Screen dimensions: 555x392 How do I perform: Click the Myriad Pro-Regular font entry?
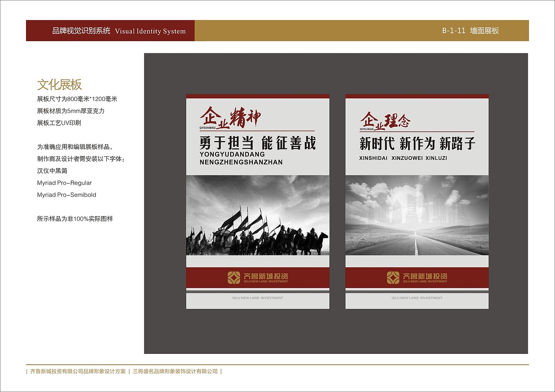pos(64,183)
